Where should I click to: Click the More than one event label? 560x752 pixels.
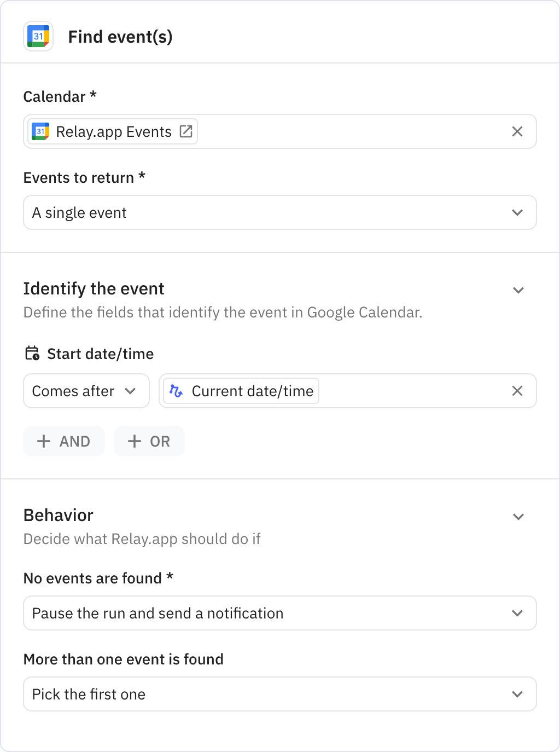(124, 659)
